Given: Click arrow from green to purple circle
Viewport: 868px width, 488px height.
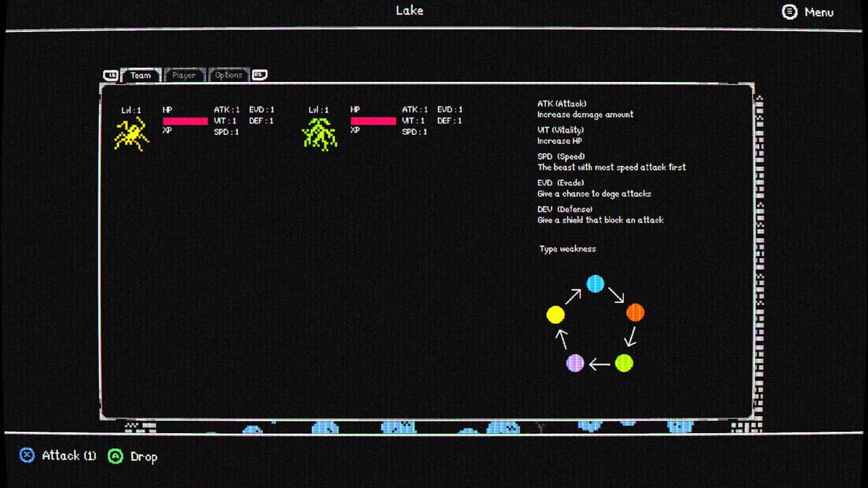Looking at the screenshot, I should point(599,365).
